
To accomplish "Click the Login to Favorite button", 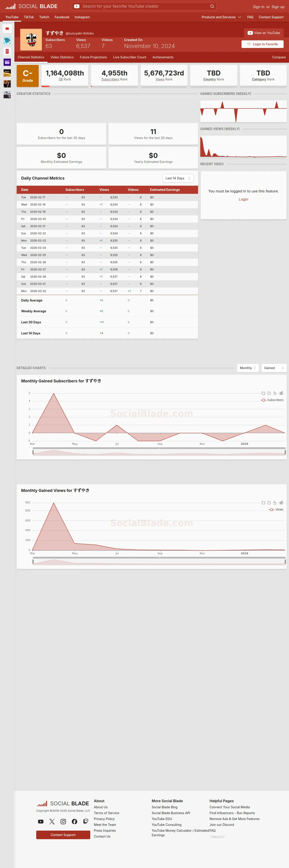I will tap(262, 44).
